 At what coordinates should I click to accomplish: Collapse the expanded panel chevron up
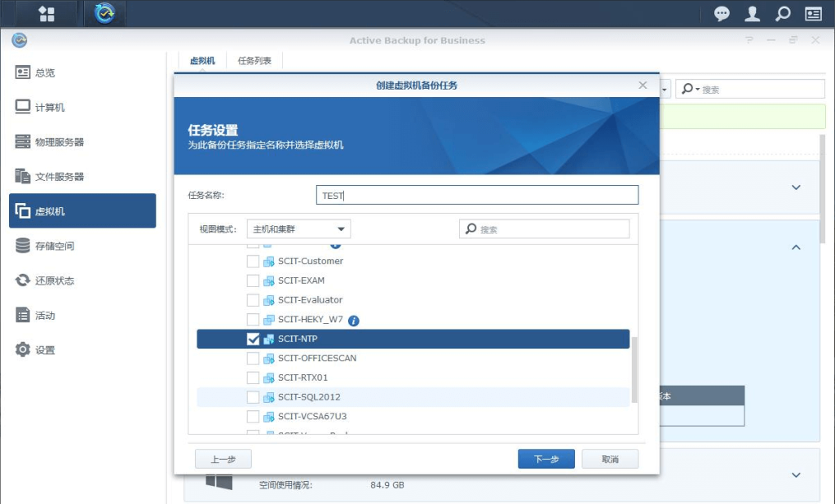796,247
